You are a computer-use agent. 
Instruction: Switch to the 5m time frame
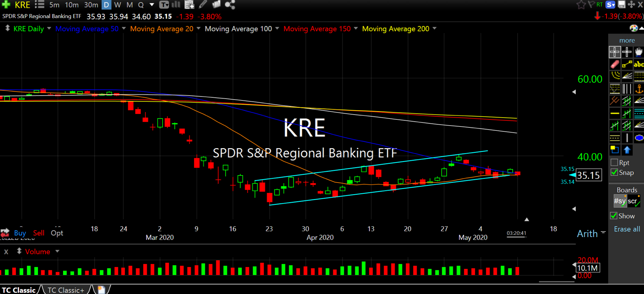point(54,5)
